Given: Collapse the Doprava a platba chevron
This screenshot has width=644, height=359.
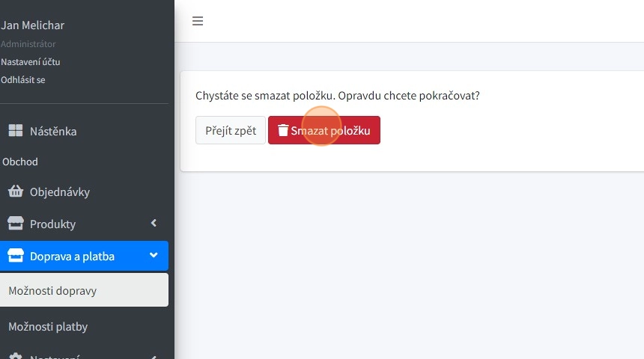Looking at the screenshot, I should 154,256.
